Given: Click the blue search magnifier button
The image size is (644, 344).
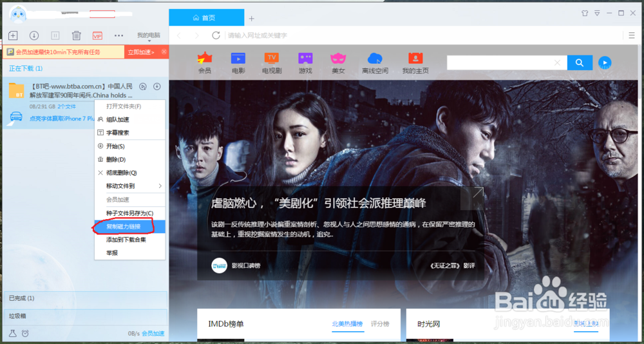Looking at the screenshot, I should pyautogui.click(x=580, y=63).
